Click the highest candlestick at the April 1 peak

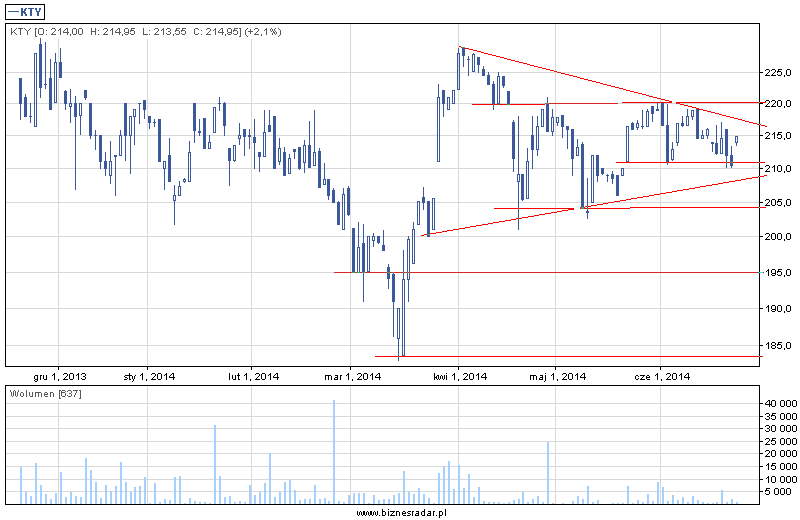pos(458,68)
